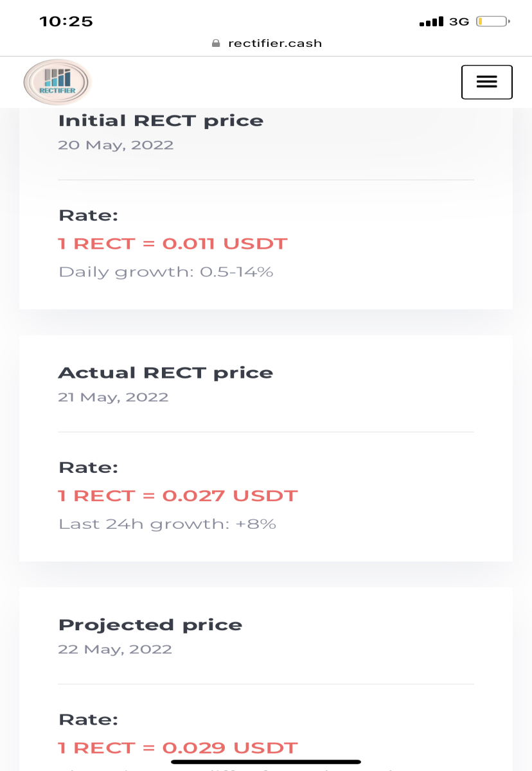Tap the lock icon beside rectifier.cash
Screen dimensions: 532x771
click(x=216, y=44)
